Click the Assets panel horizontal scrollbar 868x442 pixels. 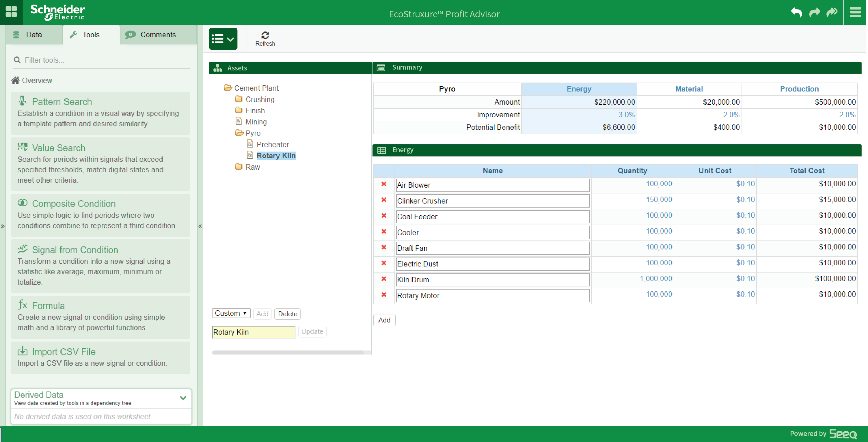click(x=288, y=353)
